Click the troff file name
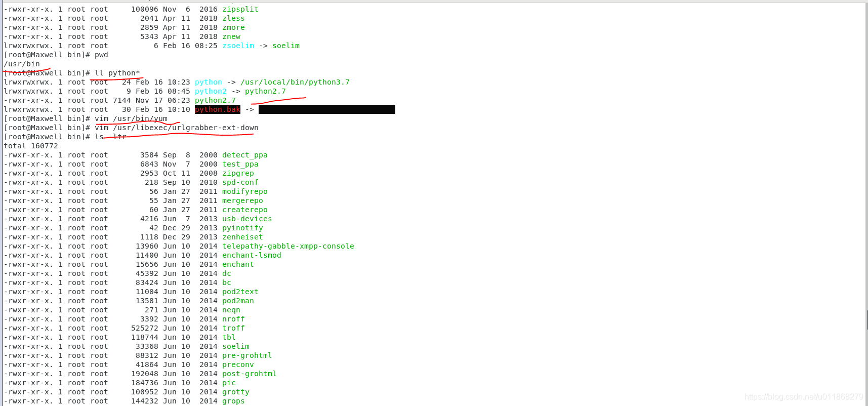 tap(233, 328)
